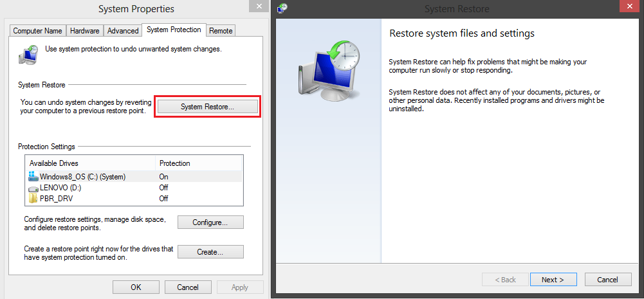Click the Windows8_OS (C:) drive icon

(x=33, y=177)
